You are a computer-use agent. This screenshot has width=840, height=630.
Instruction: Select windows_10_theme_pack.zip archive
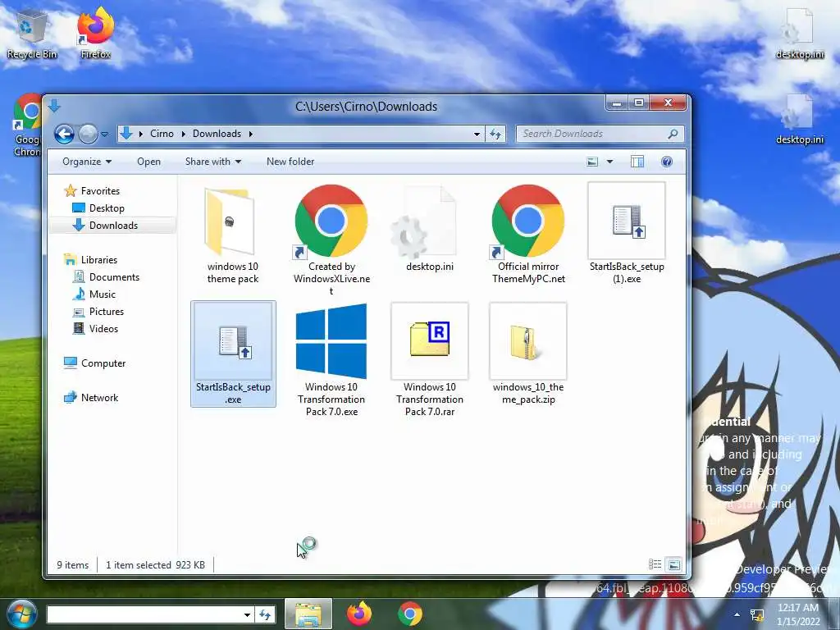tap(528, 354)
